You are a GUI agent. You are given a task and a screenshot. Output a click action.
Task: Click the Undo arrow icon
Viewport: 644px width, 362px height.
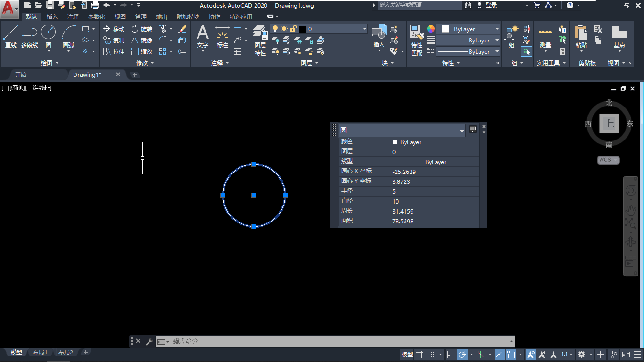(x=107, y=5)
